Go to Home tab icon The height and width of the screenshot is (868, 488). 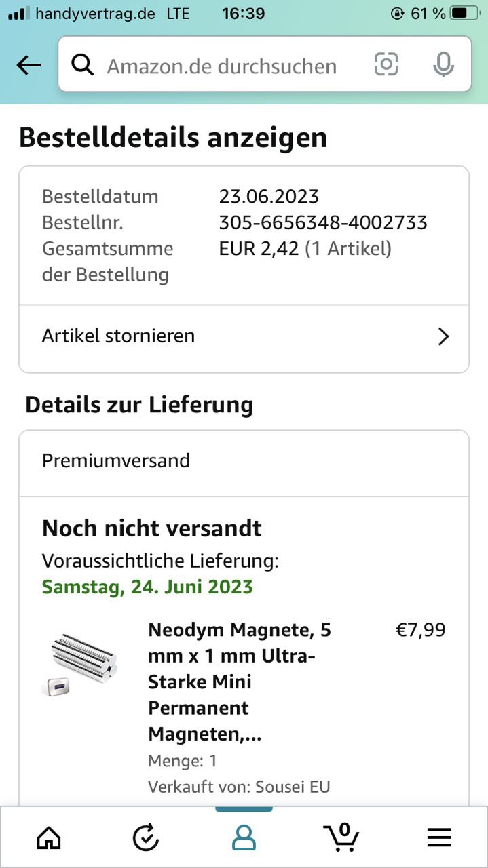[48, 838]
